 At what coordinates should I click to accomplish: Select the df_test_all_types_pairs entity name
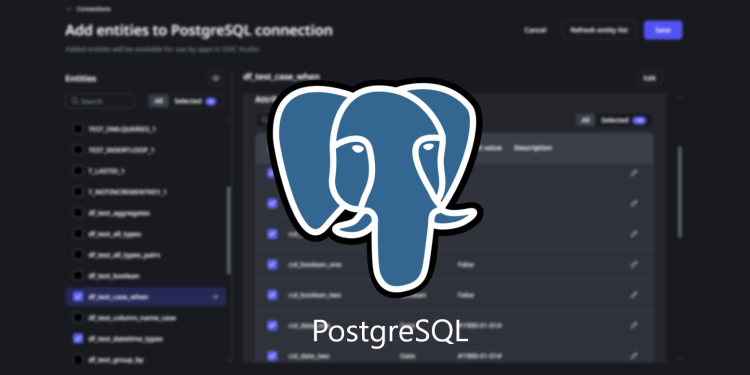[x=124, y=255]
